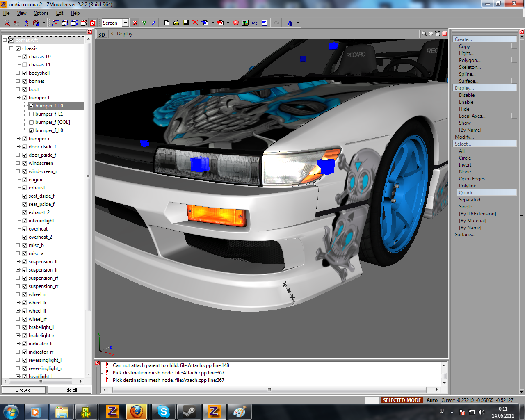Click the Auto status bar field

click(432, 400)
